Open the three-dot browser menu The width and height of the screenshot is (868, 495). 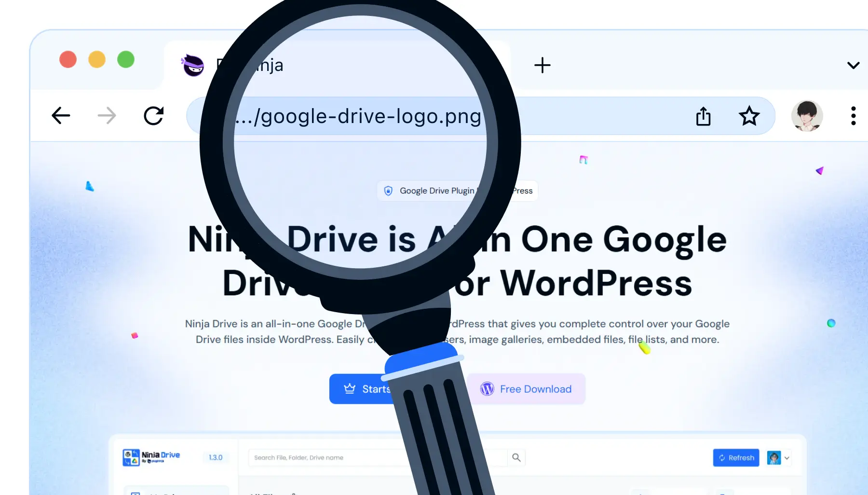click(x=854, y=116)
